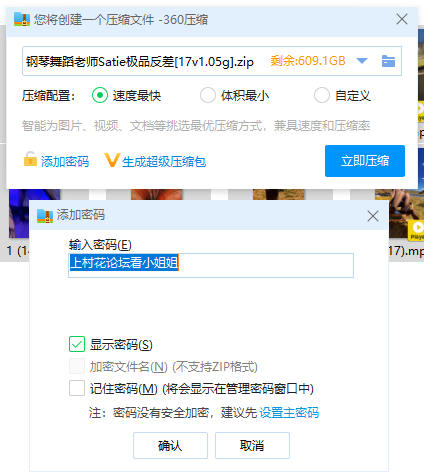Open the browse folder icon beside the path
This screenshot has height=476, width=424.
[388, 61]
